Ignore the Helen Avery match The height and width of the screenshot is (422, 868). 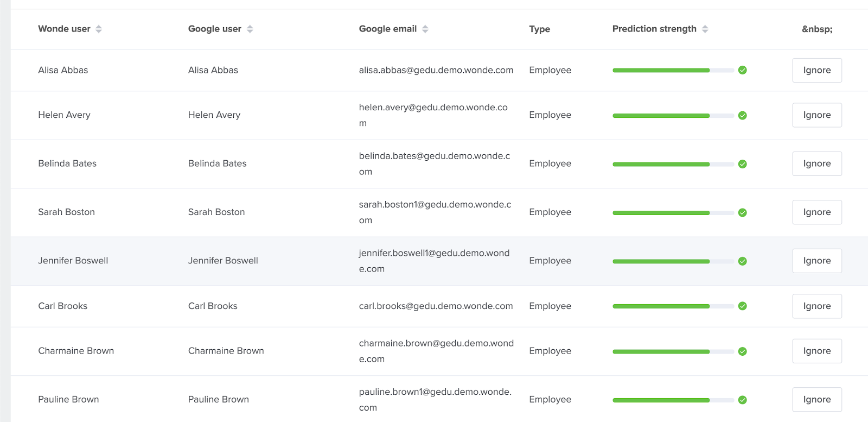tap(817, 115)
